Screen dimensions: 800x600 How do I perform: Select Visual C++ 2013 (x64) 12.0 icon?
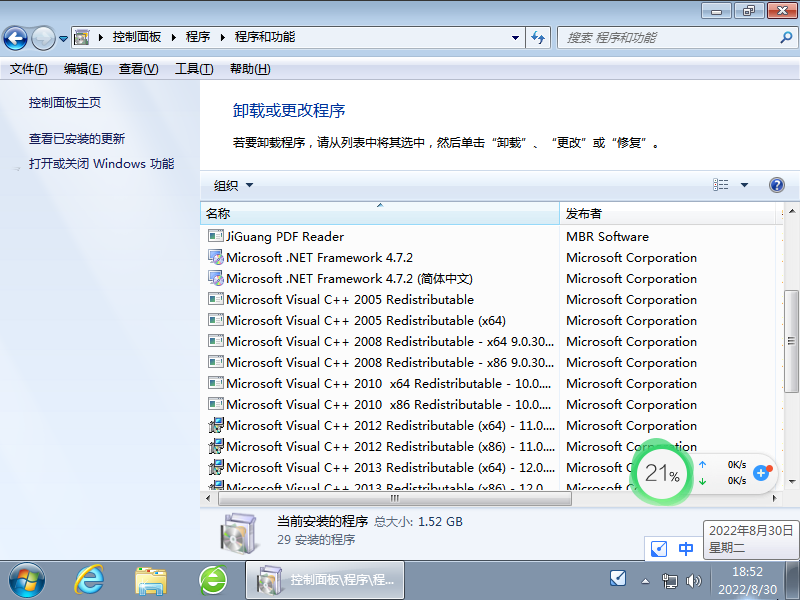point(216,467)
